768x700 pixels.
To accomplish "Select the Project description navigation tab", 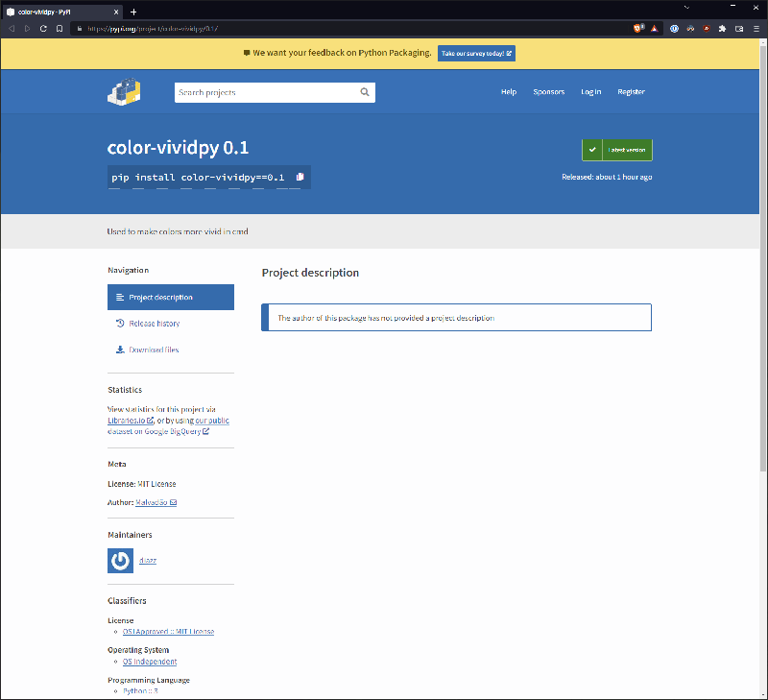I will point(171,298).
